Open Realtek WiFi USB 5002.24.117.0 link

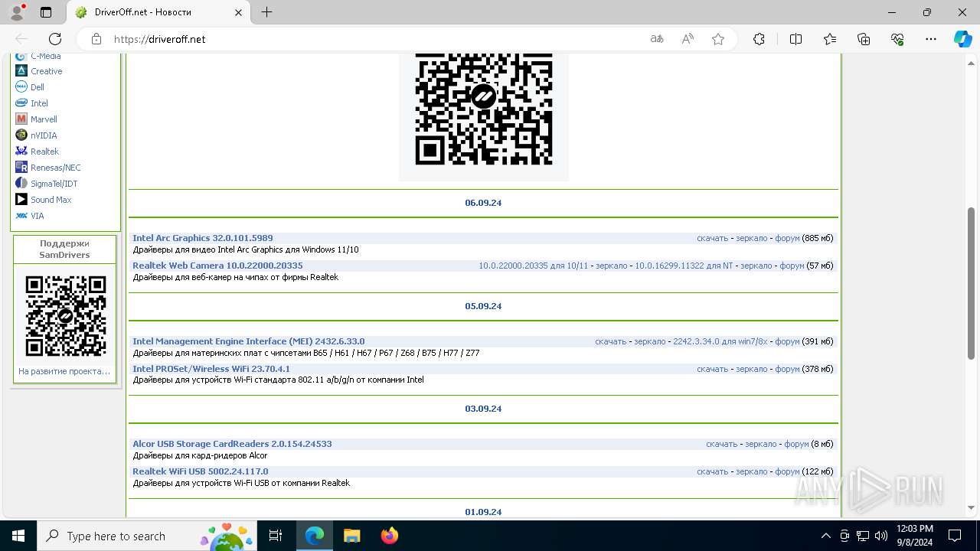click(x=201, y=471)
